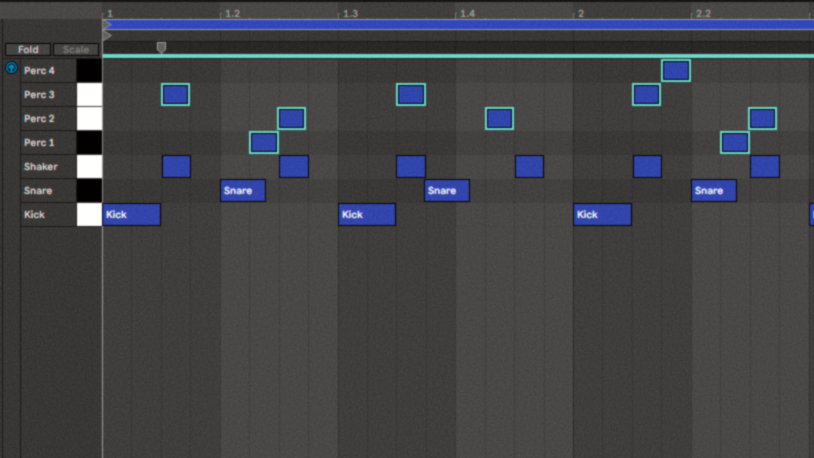814x458 pixels.
Task: Click the white piano key beside Kick
Action: [89, 214]
